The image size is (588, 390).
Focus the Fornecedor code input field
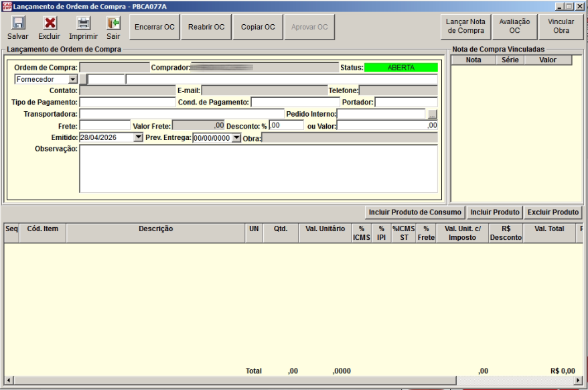click(x=106, y=79)
